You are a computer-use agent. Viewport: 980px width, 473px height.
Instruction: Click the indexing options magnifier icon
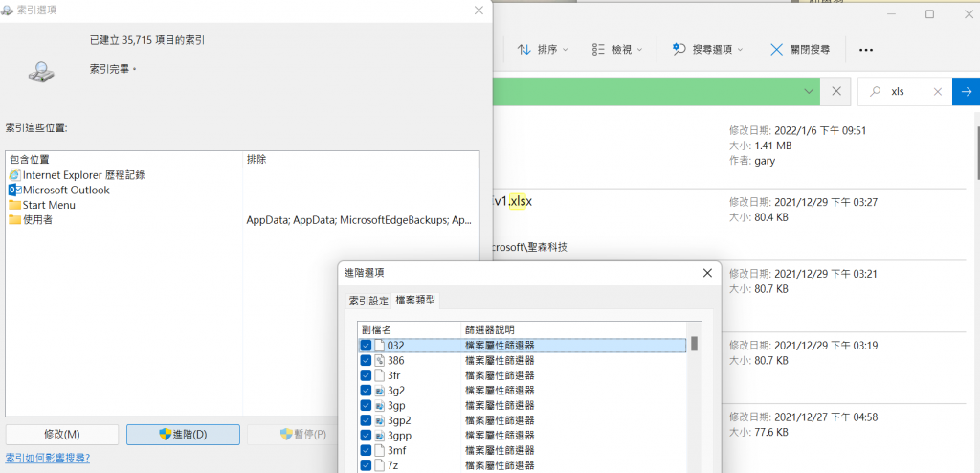tap(41, 72)
